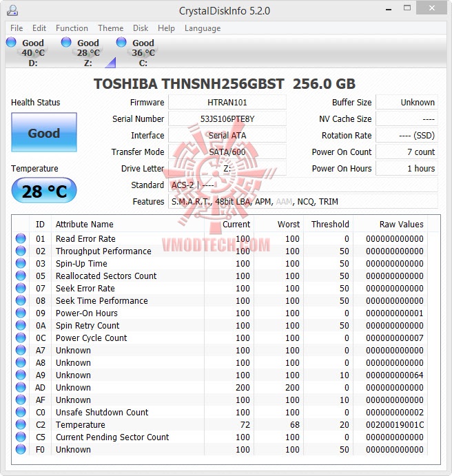Click status orb for Power-On Hours row

(21, 313)
